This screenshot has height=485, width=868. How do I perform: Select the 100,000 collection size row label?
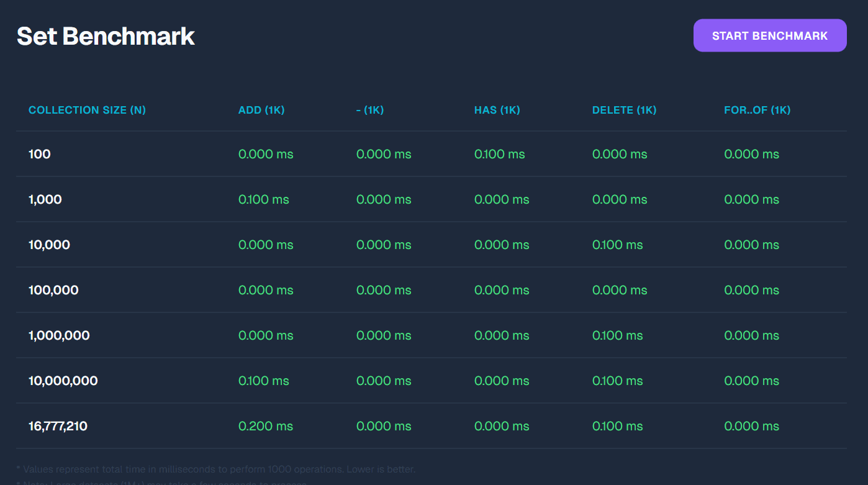[x=53, y=290]
